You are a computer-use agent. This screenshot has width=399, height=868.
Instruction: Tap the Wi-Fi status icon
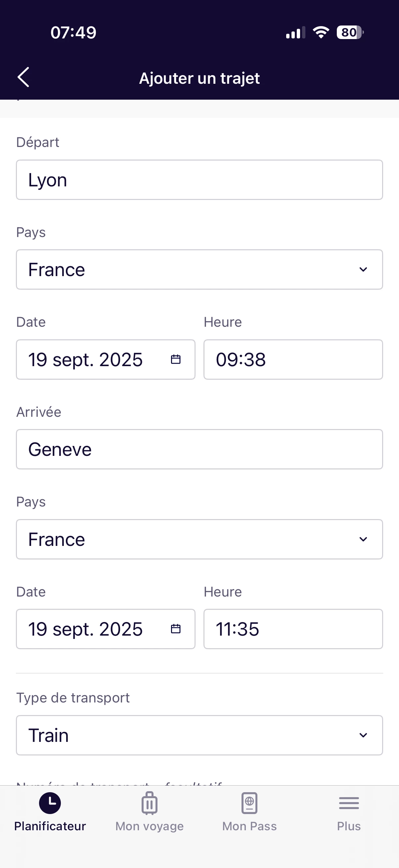321,32
